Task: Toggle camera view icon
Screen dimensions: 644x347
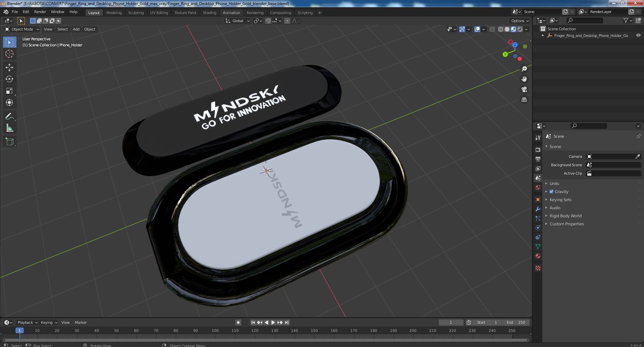Action: click(524, 89)
